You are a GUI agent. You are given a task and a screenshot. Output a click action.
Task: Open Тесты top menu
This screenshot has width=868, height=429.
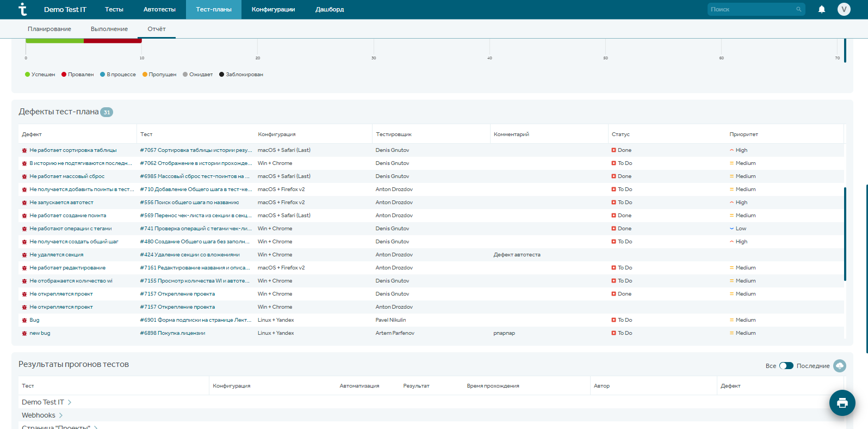pos(114,9)
